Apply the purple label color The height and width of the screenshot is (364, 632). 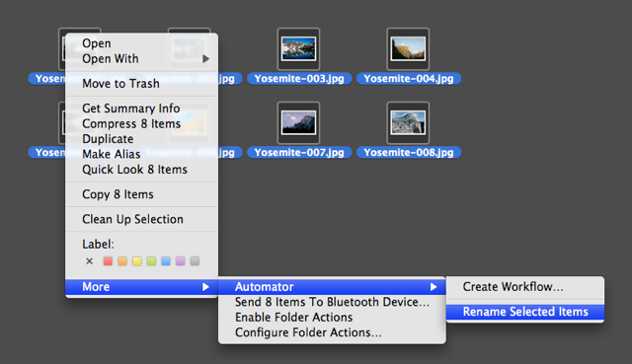click(180, 261)
